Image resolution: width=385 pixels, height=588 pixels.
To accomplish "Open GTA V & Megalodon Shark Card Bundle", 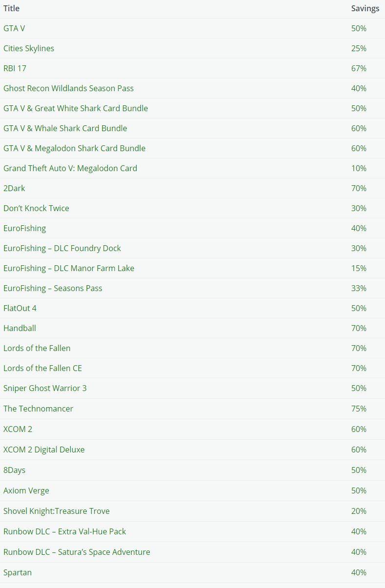I will (74, 148).
